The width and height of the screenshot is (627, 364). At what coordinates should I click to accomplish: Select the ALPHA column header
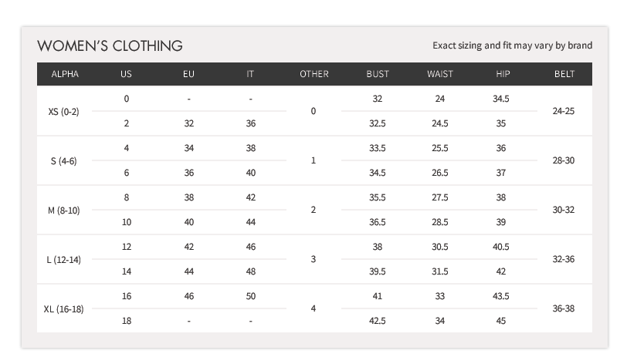64,74
